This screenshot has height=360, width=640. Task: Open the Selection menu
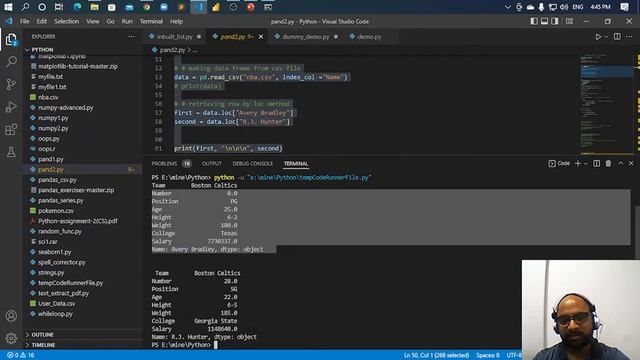67,21
